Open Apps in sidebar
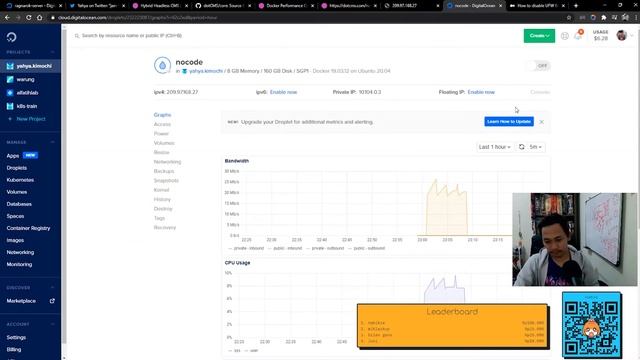The width and height of the screenshot is (640, 360). pos(13,156)
